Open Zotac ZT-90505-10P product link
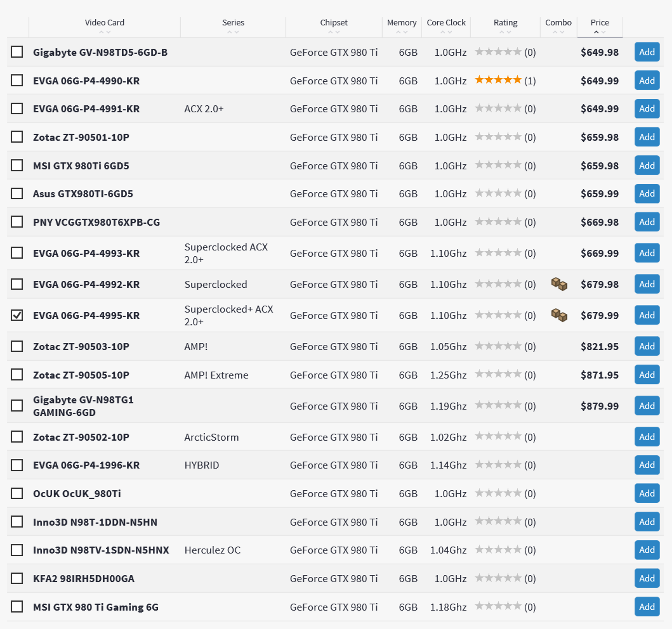 pyautogui.click(x=81, y=375)
